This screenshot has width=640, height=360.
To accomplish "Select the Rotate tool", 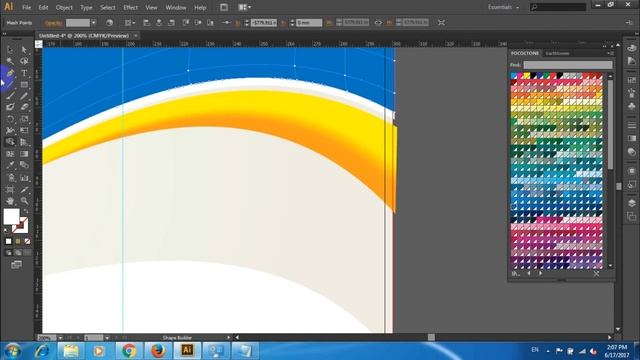I will click(10, 119).
